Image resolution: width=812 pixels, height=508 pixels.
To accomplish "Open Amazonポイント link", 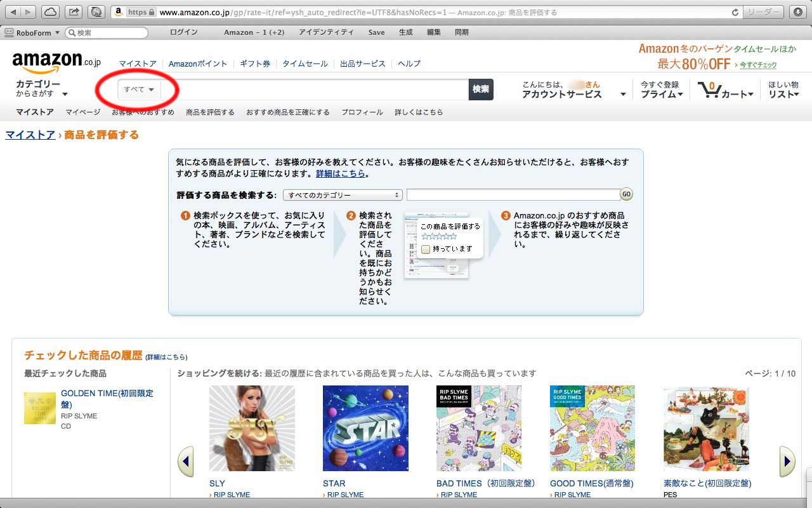I will click(x=198, y=63).
